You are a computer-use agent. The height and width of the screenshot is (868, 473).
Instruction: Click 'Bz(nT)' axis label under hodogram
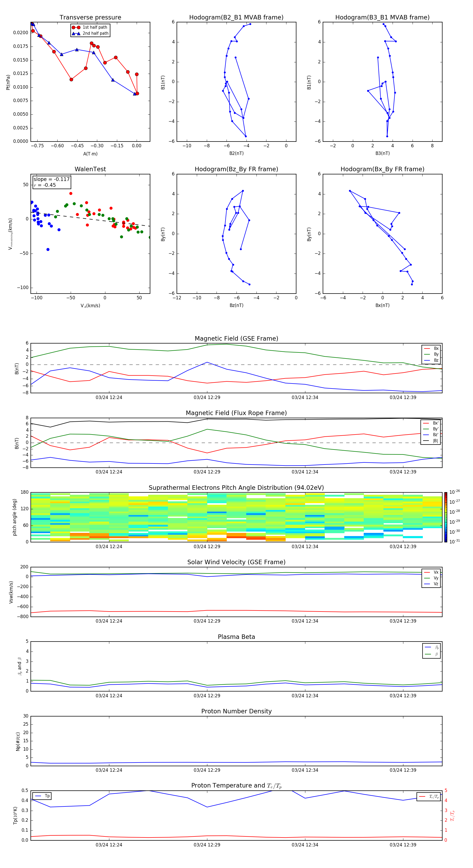[236, 305]
